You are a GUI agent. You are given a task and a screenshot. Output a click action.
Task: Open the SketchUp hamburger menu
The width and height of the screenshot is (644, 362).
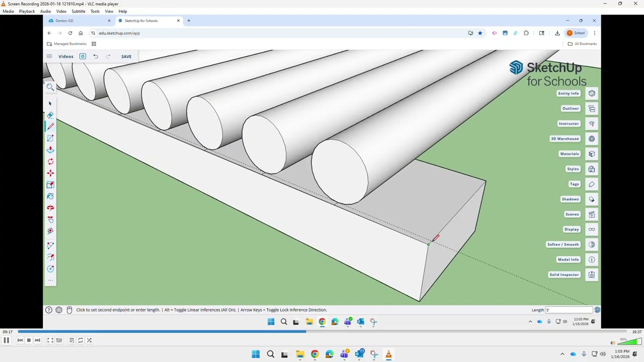click(49, 56)
